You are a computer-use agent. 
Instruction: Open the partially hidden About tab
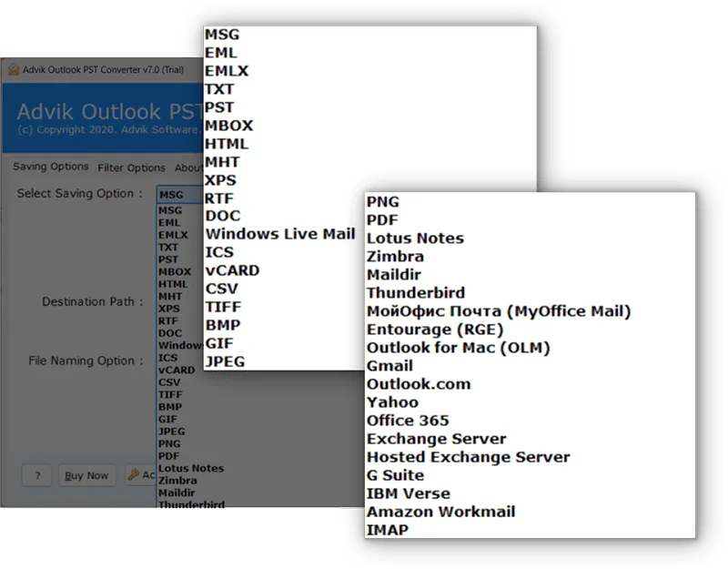pos(188,168)
